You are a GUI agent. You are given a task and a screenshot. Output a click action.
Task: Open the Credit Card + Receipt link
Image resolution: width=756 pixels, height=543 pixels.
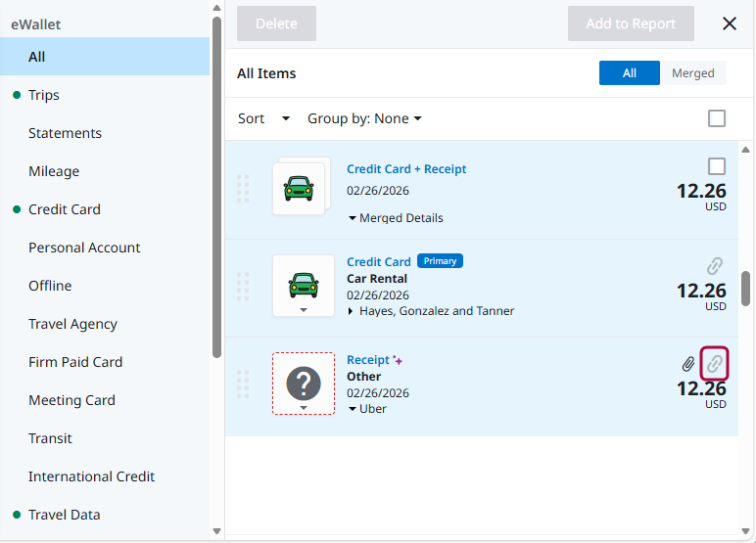pyautogui.click(x=406, y=169)
